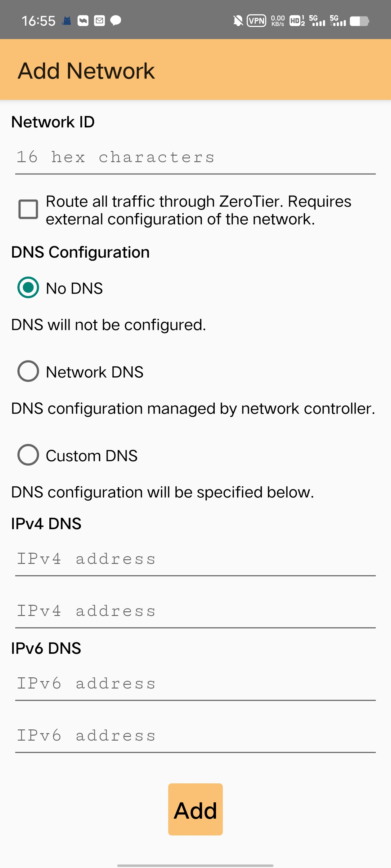Tap the mail envelope notification icon

[x=100, y=21]
